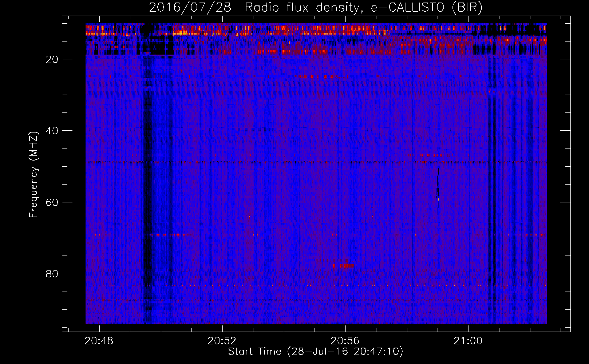
Task: Click the 20:56 time tick label
Action: [345, 341]
